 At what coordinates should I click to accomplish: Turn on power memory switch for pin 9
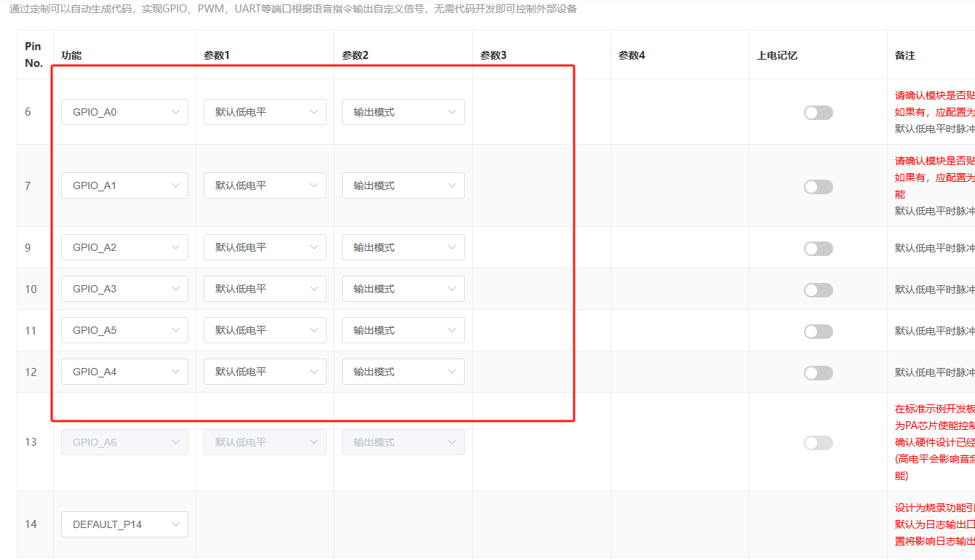point(818,248)
